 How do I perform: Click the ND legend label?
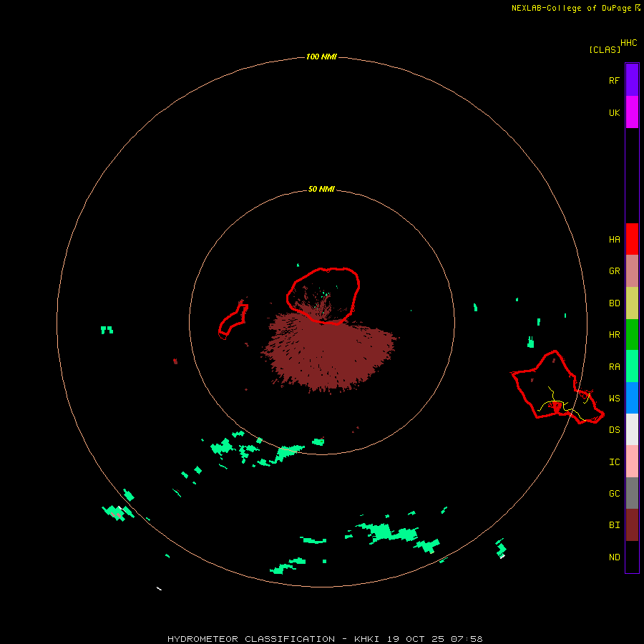[x=614, y=557]
